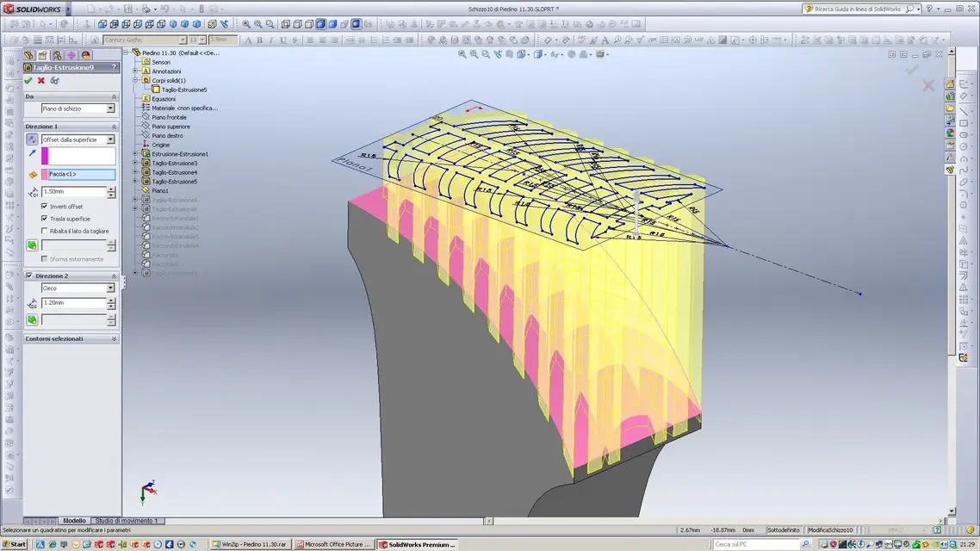Click the Shaded With Edges view icon
Viewport: 980px width, 551px height.
(320, 24)
